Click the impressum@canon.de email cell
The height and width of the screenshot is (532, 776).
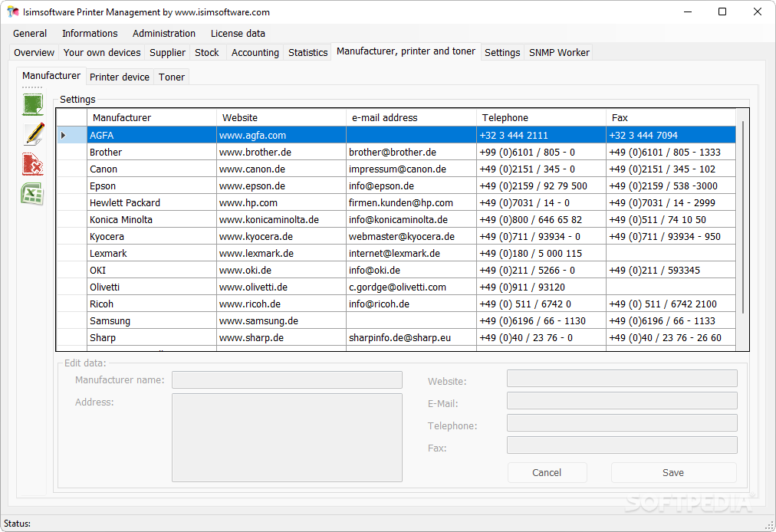click(x=411, y=169)
